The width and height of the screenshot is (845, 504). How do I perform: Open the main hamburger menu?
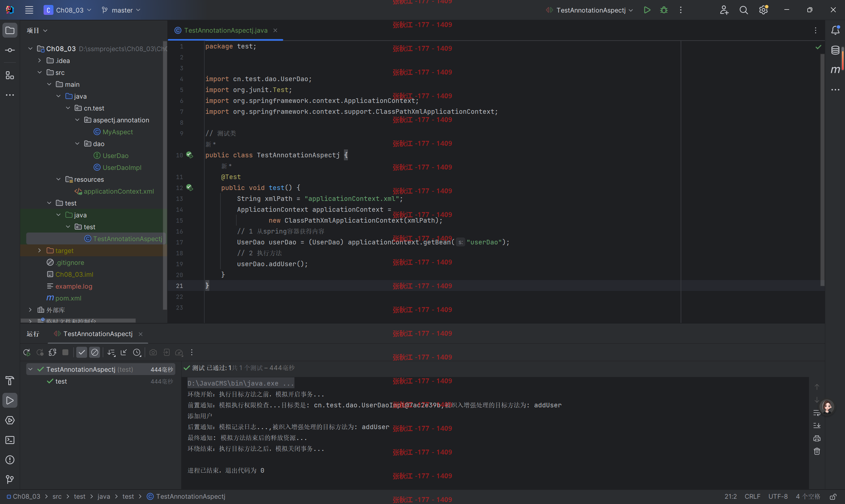29,10
